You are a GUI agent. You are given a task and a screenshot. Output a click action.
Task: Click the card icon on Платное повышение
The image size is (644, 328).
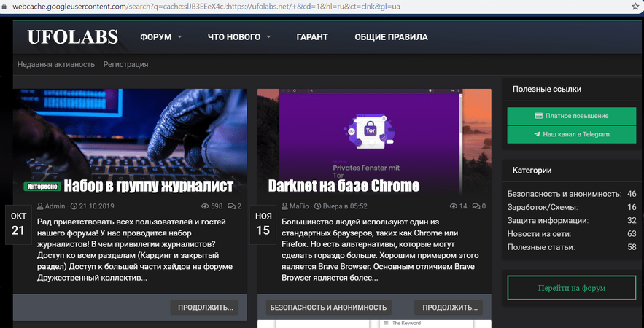point(539,116)
